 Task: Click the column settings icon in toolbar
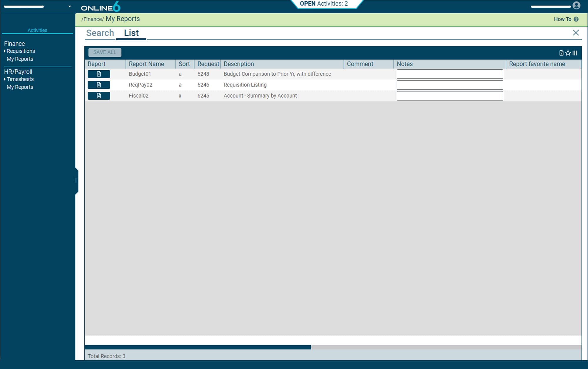[575, 52]
